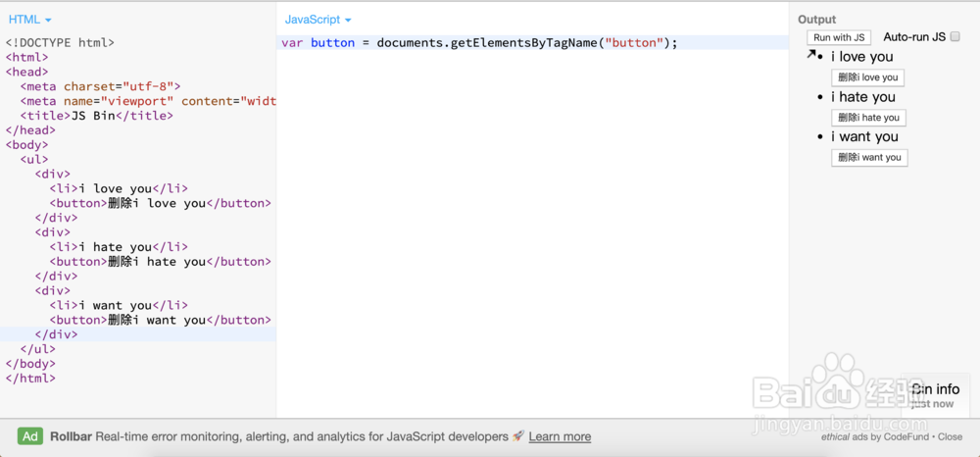
Task: Open the JavaScript panel dropdown
Action: (x=318, y=20)
